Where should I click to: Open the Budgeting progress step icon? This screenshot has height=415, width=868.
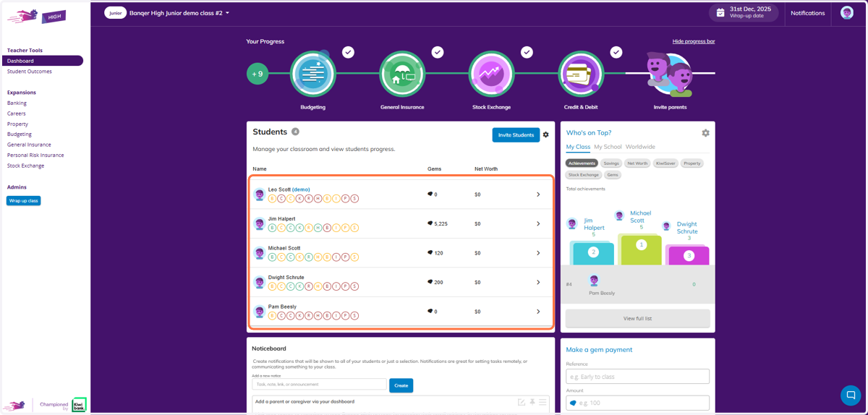[312, 74]
